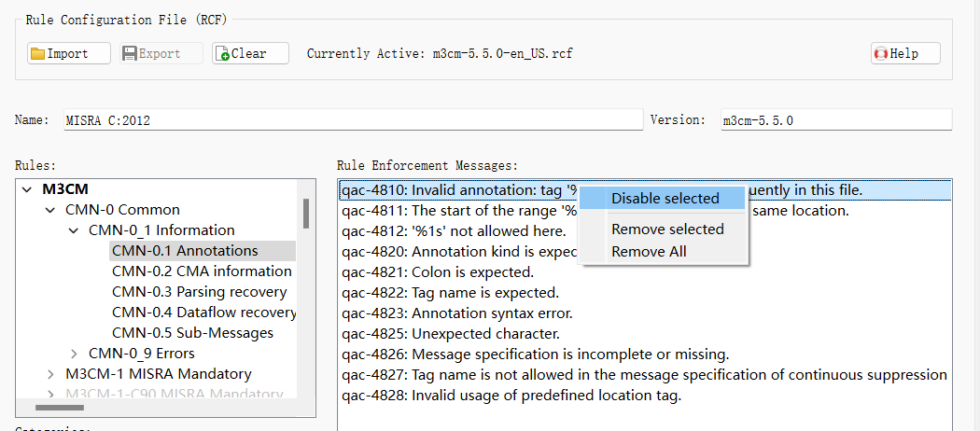Click the Export floppy disk icon

coord(130,54)
